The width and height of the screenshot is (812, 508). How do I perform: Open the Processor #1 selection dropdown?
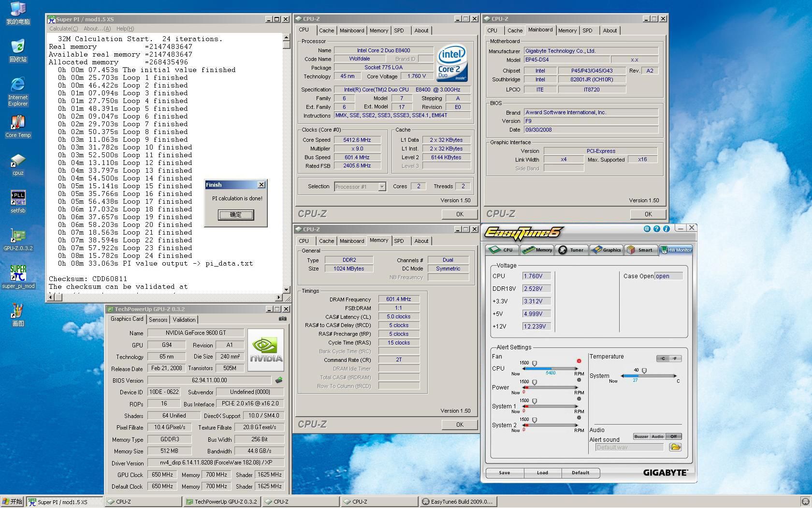pyautogui.click(x=382, y=187)
